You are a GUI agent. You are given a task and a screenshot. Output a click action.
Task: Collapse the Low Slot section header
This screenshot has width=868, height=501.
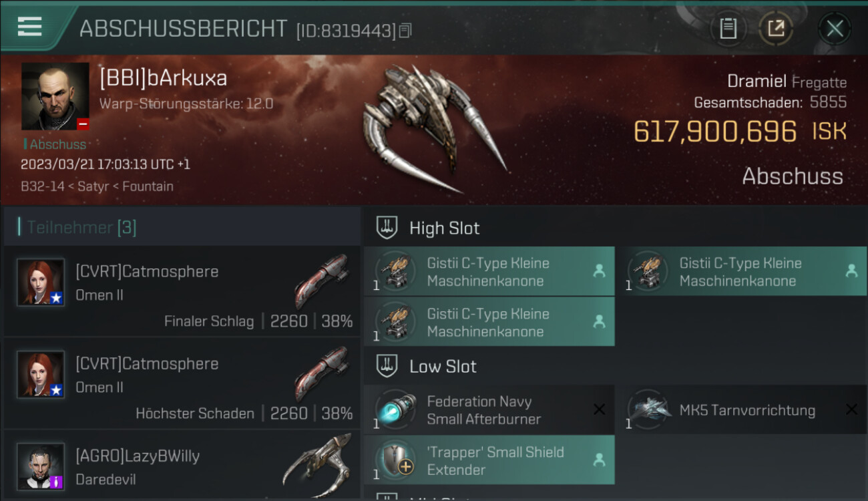[x=615, y=366]
